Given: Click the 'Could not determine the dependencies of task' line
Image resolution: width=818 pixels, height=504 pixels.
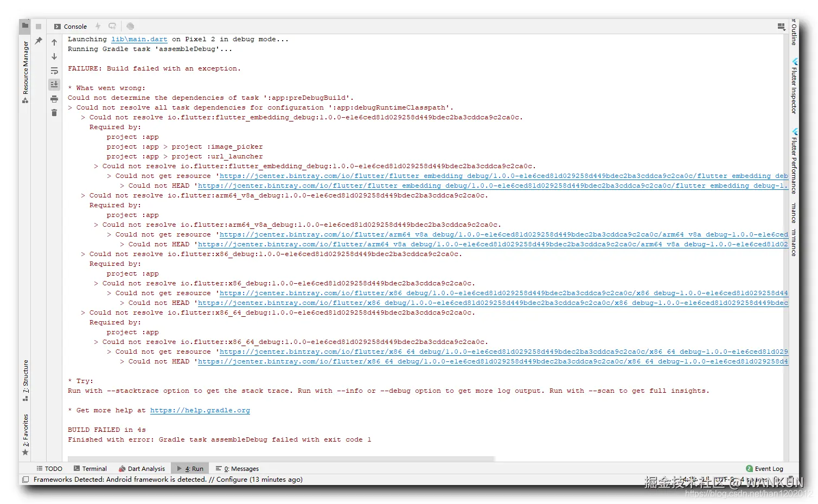Looking at the screenshot, I should point(210,98).
